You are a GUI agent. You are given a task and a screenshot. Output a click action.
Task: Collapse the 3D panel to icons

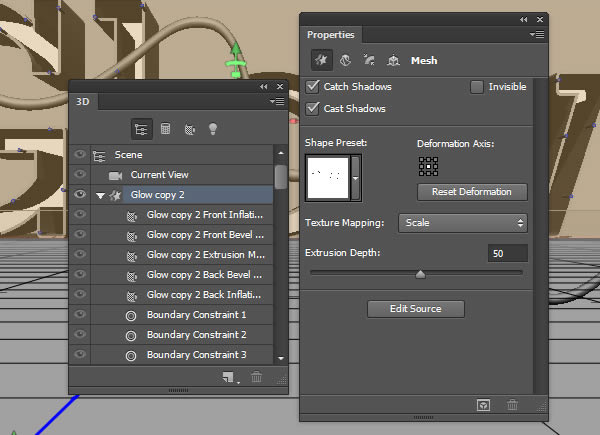click(264, 87)
